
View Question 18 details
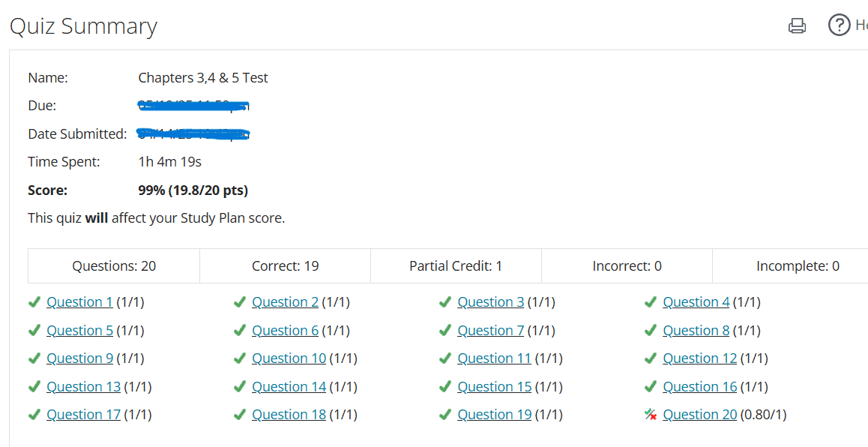(x=289, y=415)
